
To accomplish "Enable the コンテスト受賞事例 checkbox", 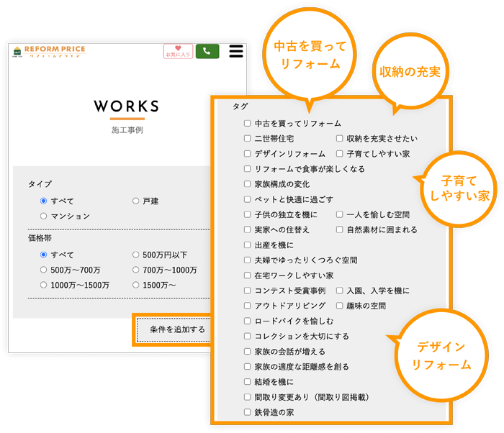I will click(247, 291).
